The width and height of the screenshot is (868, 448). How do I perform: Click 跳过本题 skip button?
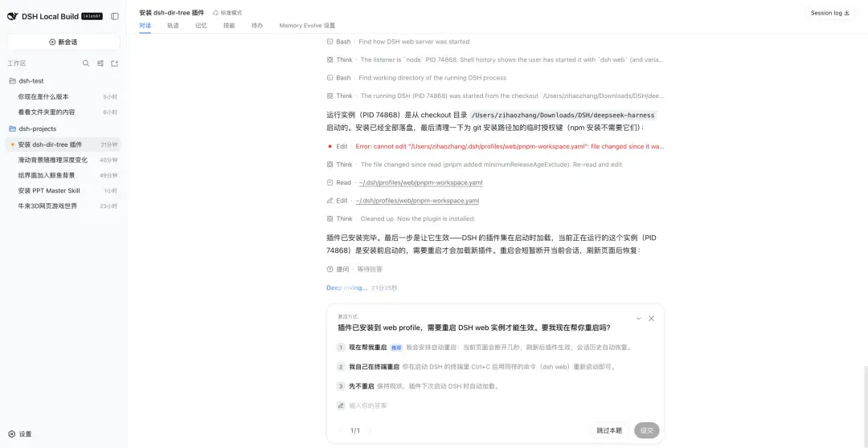[609, 430]
